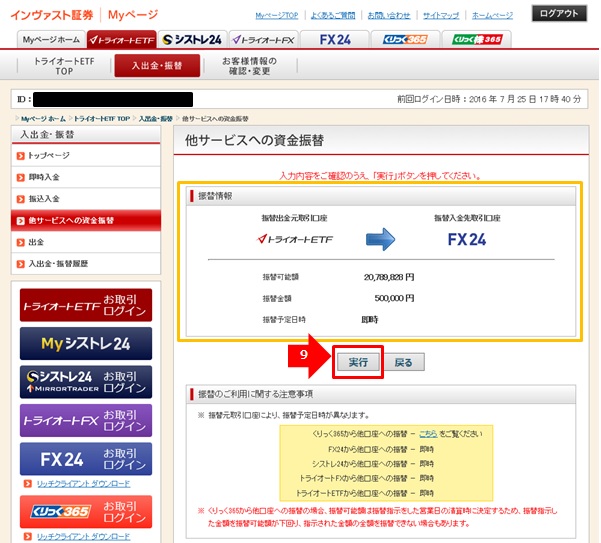The height and width of the screenshot is (543, 601).
Task: Open 他サービスへの資金振替 in sidebar
Action: tap(86, 220)
